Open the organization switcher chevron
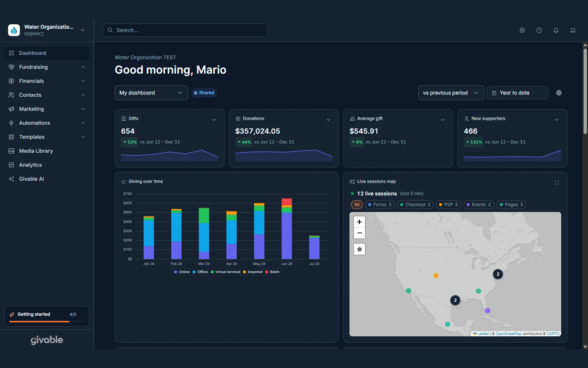588x368 pixels. click(x=83, y=30)
